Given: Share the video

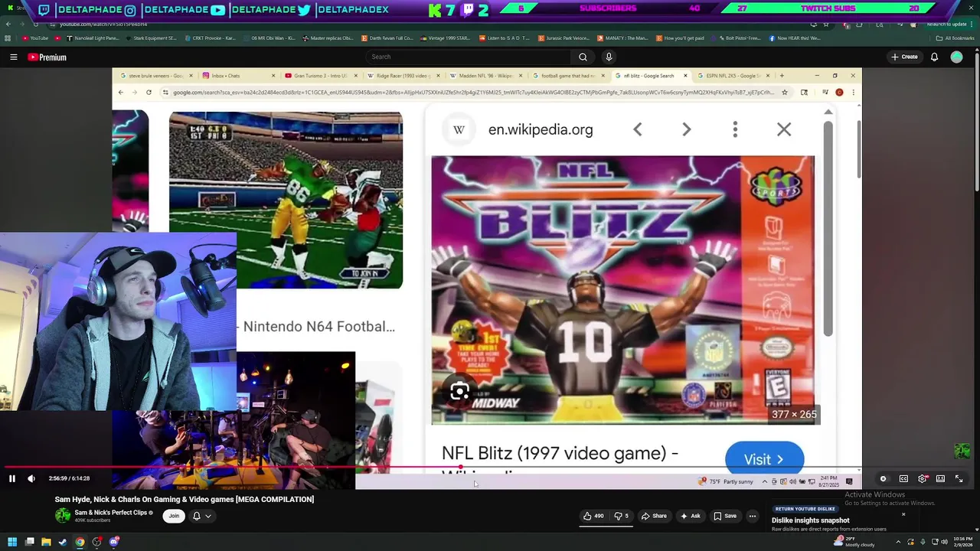Looking at the screenshot, I should pos(654,516).
